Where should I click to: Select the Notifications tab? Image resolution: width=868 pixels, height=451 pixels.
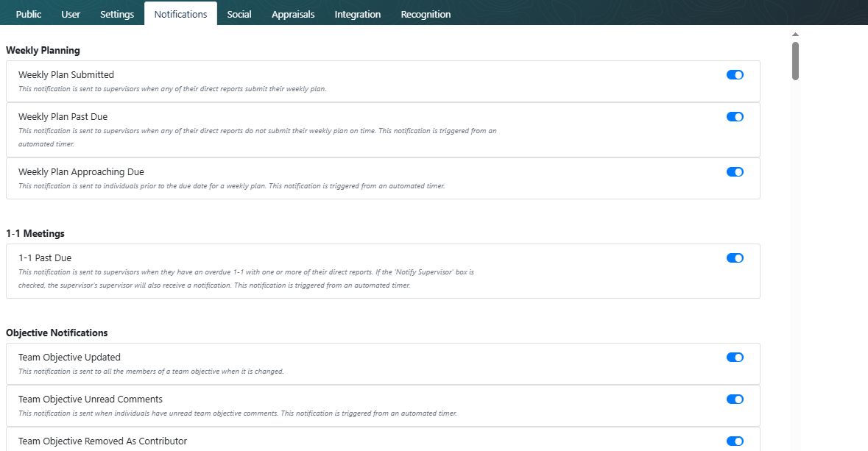[x=180, y=15]
